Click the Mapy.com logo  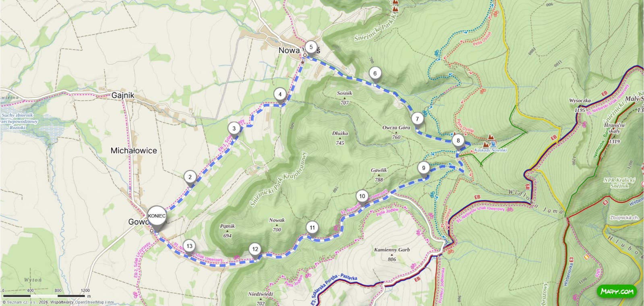(x=617, y=292)
